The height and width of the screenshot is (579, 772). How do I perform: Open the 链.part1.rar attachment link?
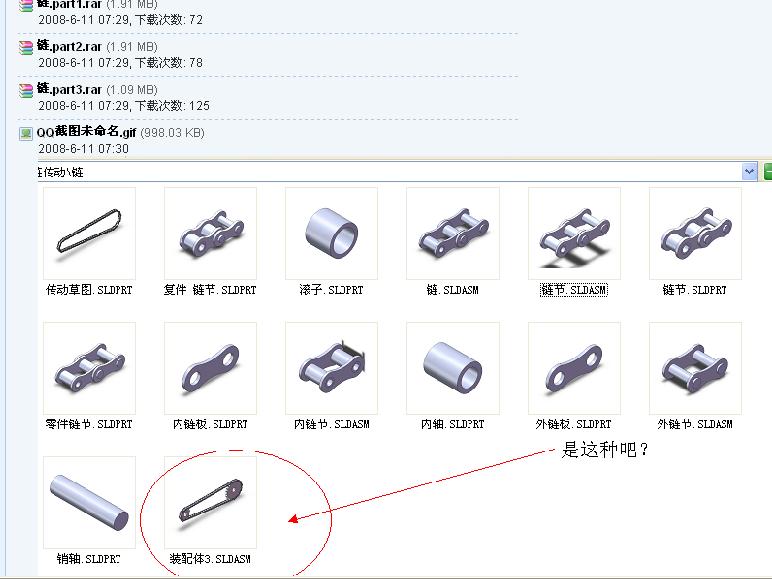[69, 4]
